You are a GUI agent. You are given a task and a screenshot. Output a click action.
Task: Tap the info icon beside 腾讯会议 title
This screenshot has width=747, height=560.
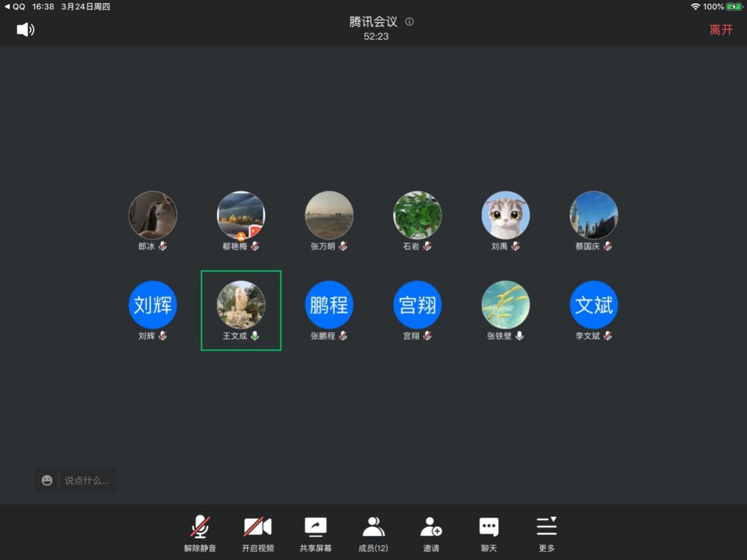[409, 21]
